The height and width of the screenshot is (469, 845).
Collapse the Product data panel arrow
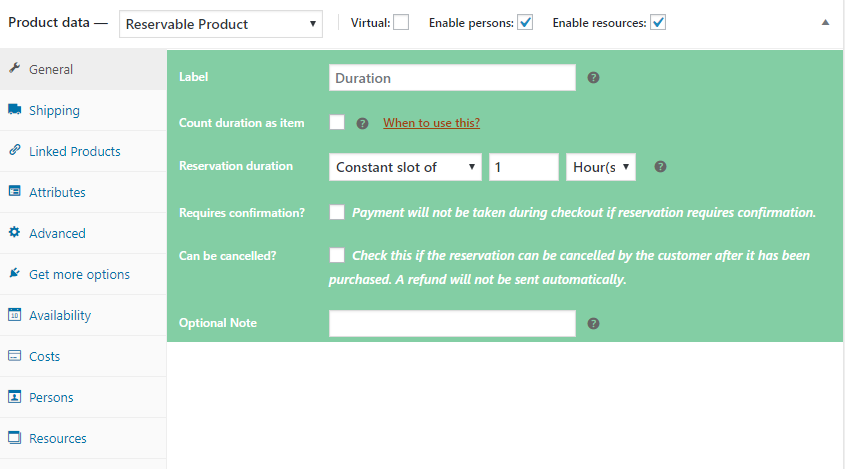tap(825, 22)
